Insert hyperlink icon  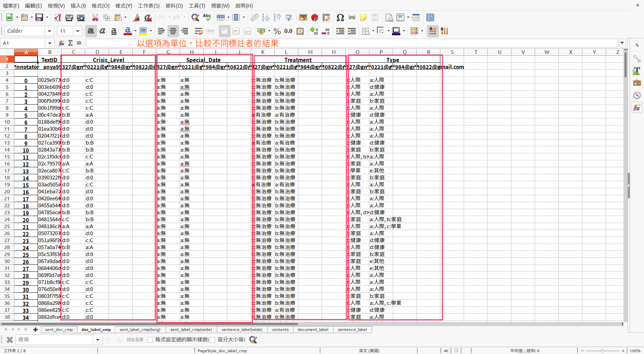pos(352,17)
